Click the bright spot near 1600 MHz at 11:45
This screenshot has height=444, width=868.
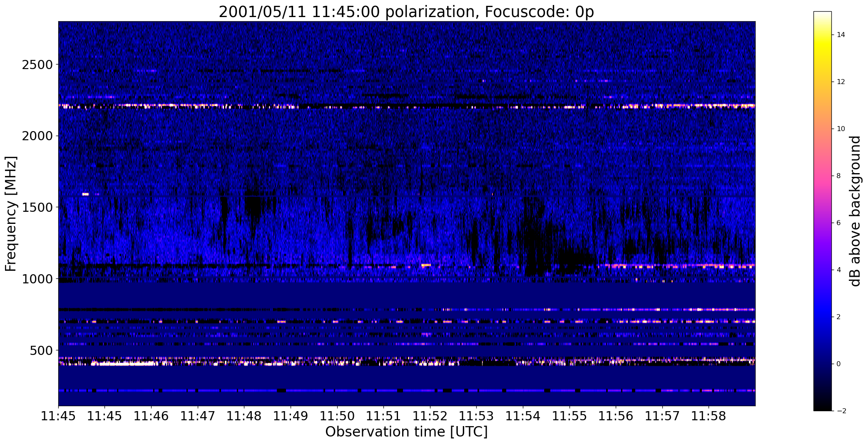pyautogui.click(x=85, y=194)
